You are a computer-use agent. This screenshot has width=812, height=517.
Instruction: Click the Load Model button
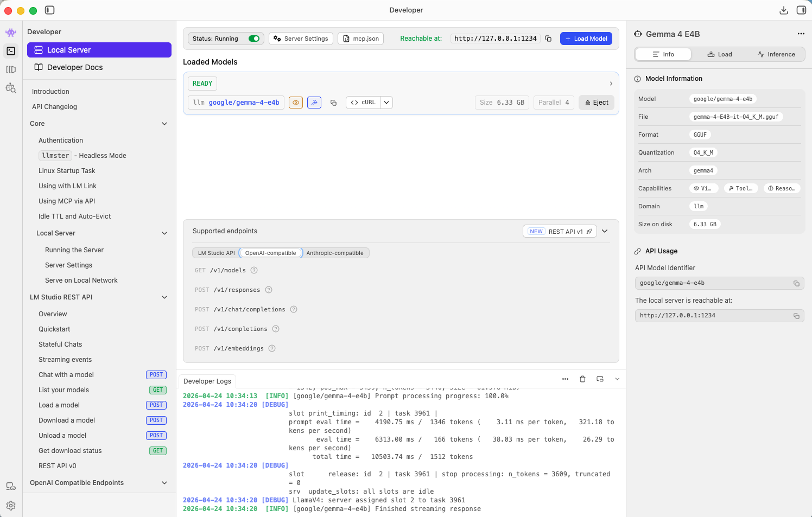[x=586, y=39]
